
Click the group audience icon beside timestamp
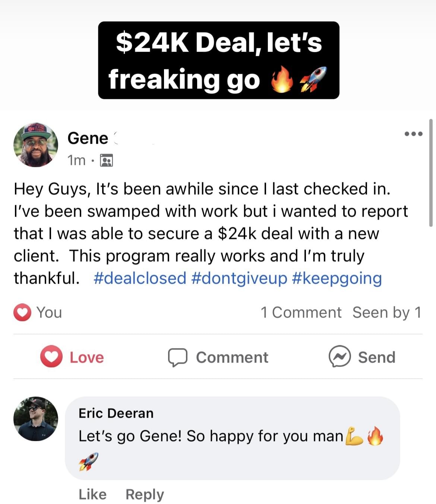pyautogui.click(x=107, y=160)
